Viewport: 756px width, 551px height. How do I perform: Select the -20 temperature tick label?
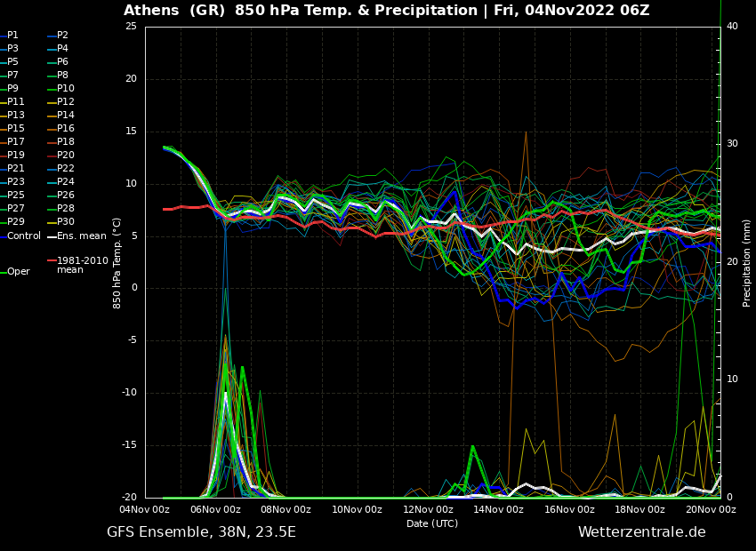tap(129, 498)
